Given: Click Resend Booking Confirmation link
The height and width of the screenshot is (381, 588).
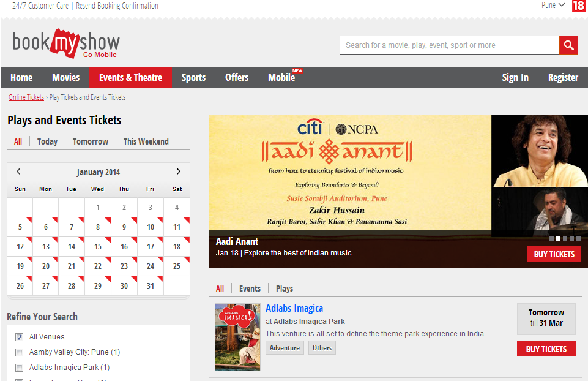Looking at the screenshot, I should point(117,6).
